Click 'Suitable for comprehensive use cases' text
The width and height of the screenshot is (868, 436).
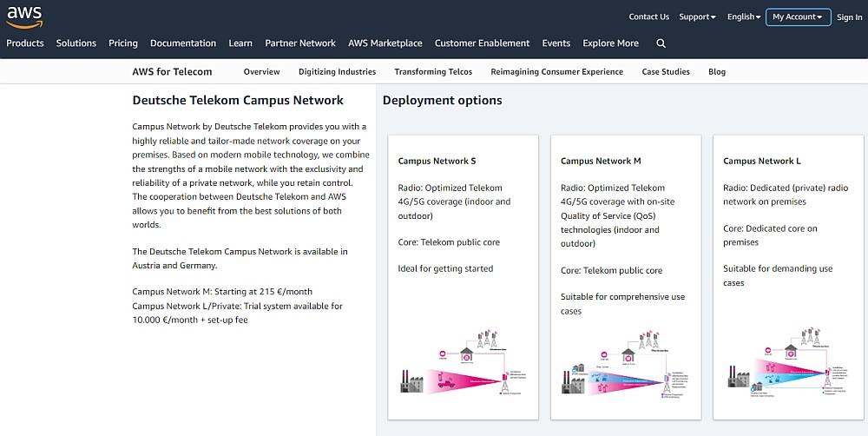coord(622,304)
